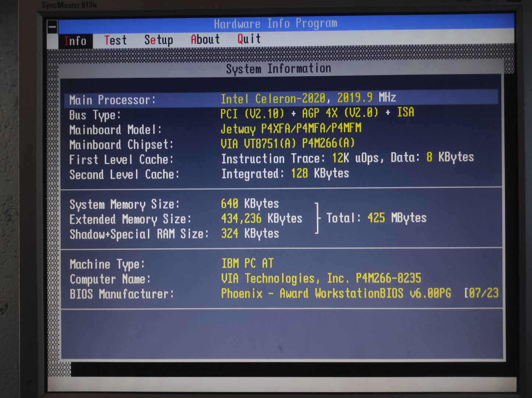Click the Mainboard Model label

(x=115, y=130)
